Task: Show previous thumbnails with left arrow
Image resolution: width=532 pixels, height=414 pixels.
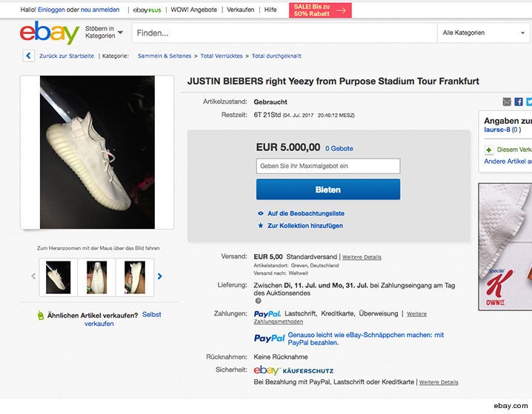Action: [33, 276]
